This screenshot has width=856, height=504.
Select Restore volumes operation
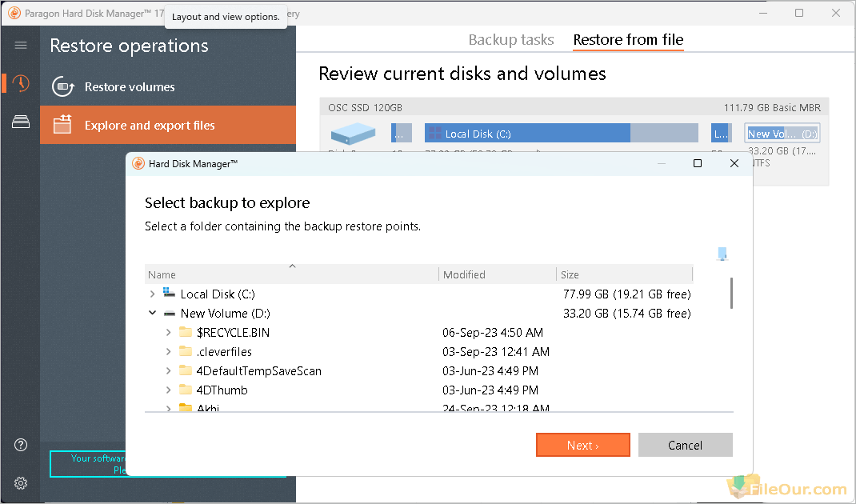(x=168, y=87)
